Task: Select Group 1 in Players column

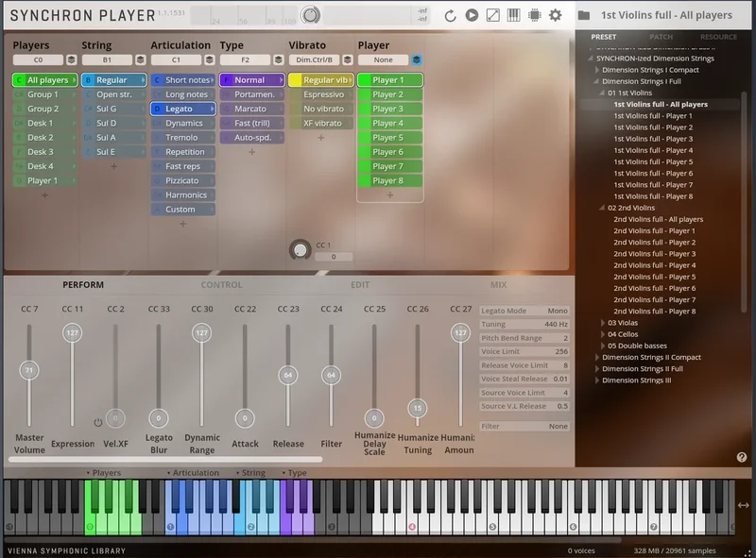Action: coord(44,94)
